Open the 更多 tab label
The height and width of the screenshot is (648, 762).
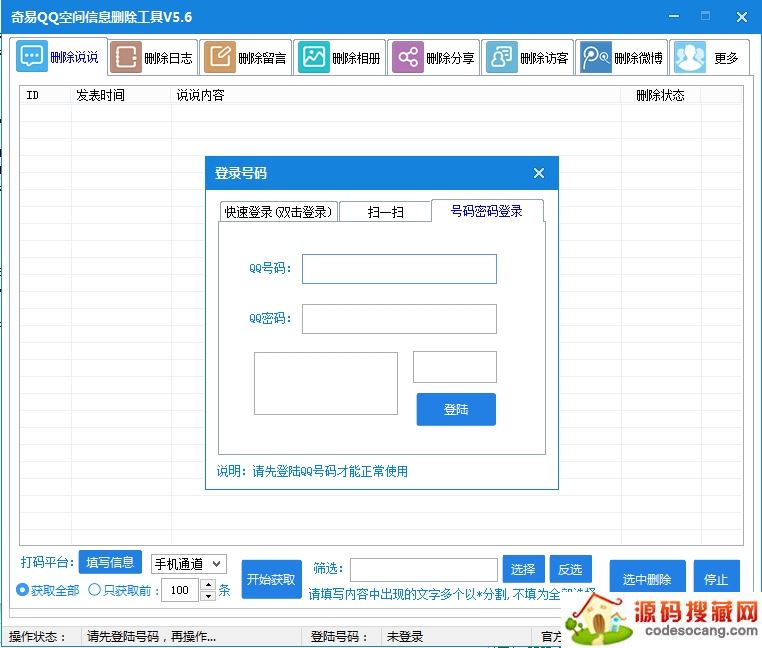point(726,58)
